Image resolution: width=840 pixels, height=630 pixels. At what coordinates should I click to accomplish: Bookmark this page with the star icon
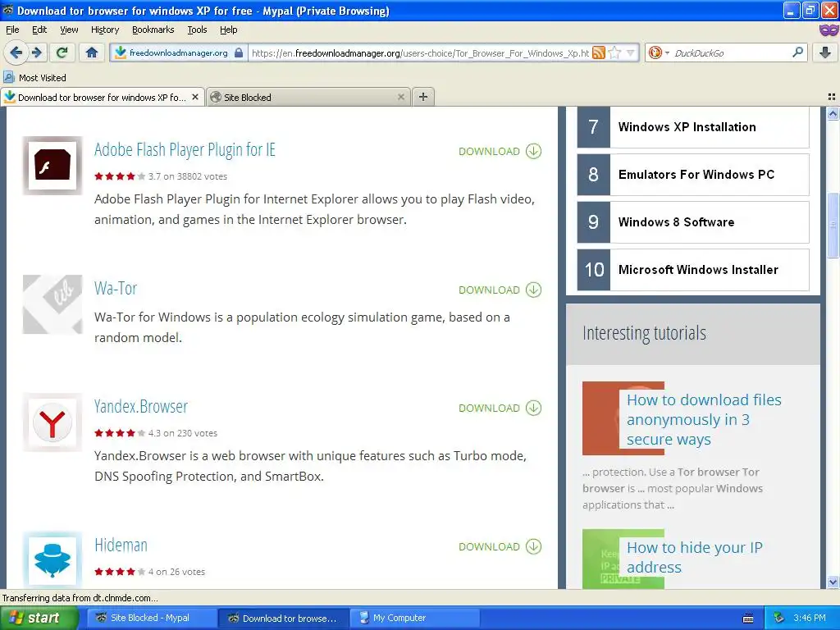coord(615,52)
